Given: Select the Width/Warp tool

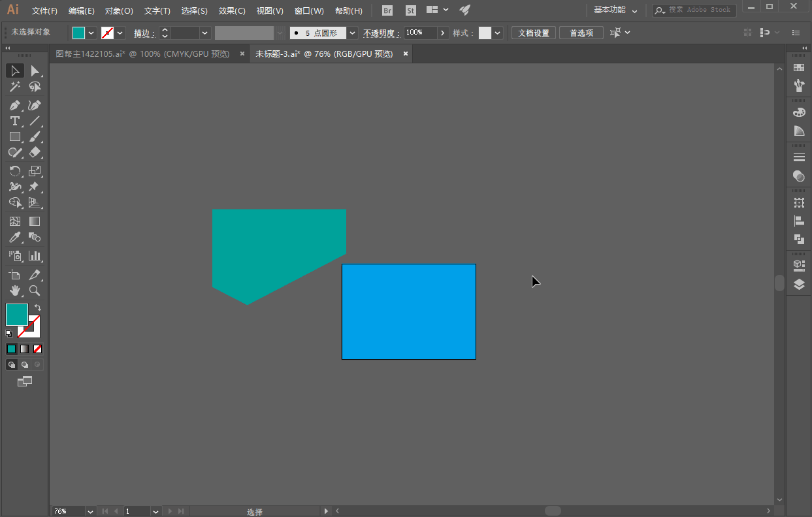Looking at the screenshot, I should pyautogui.click(x=15, y=187).
